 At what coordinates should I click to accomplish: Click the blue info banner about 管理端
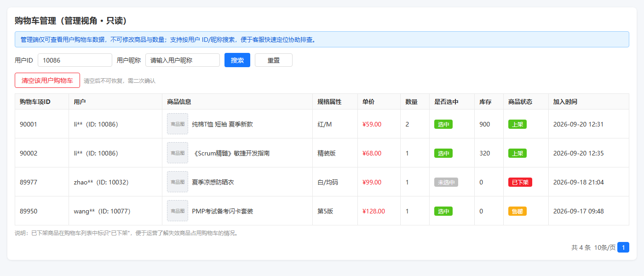click(322, 39)
